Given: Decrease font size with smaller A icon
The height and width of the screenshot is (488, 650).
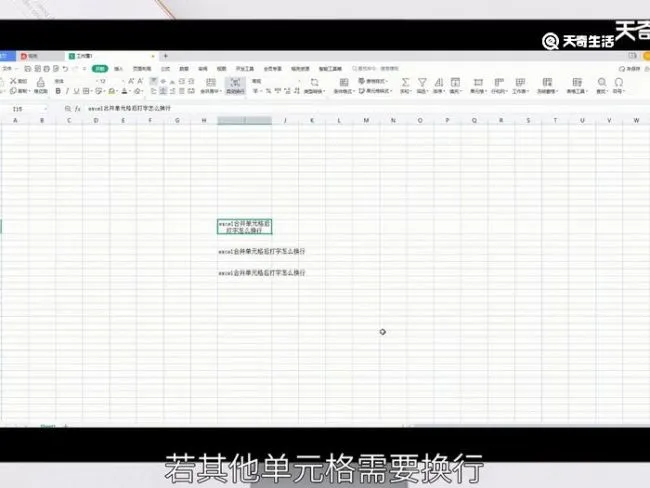Looking at the screenshot, I should pos(140,81).
